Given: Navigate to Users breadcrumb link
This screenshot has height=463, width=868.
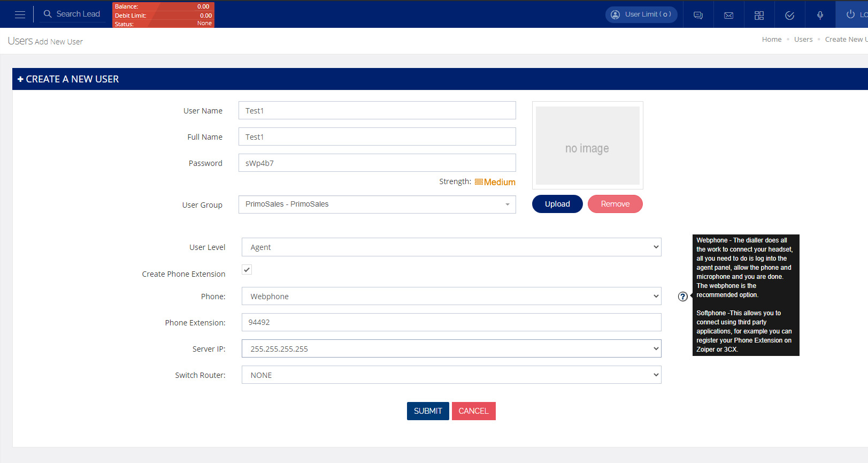Looking at the screenshot, I should (x=803, y=40).
